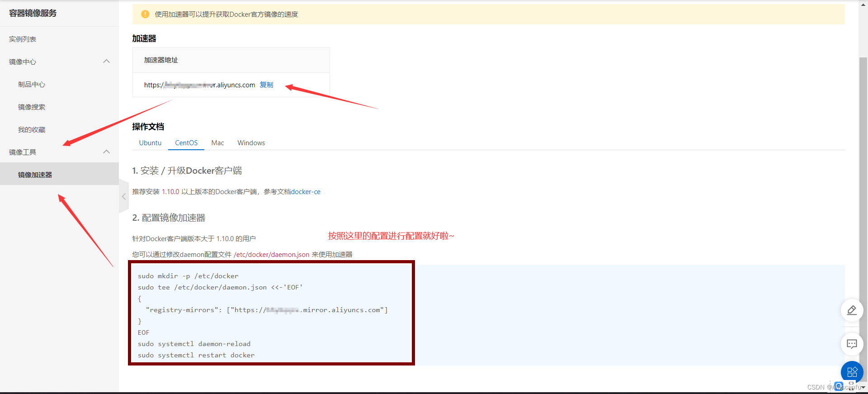This screenshot has width=868, height=394.
Task: Click the 加速器 section heading
Action: [x=144, y=39]
